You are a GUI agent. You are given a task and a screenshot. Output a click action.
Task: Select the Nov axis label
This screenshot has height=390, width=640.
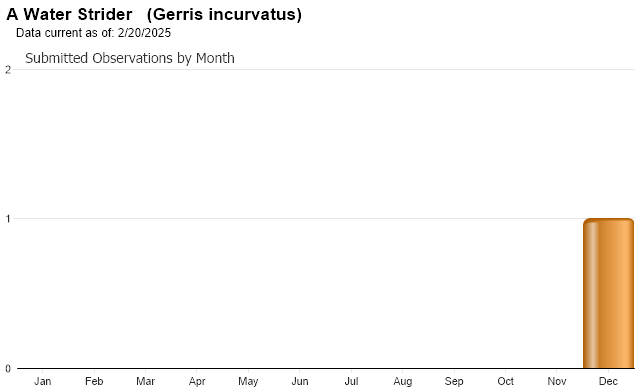pyautogui.click(x=557, y=381)
